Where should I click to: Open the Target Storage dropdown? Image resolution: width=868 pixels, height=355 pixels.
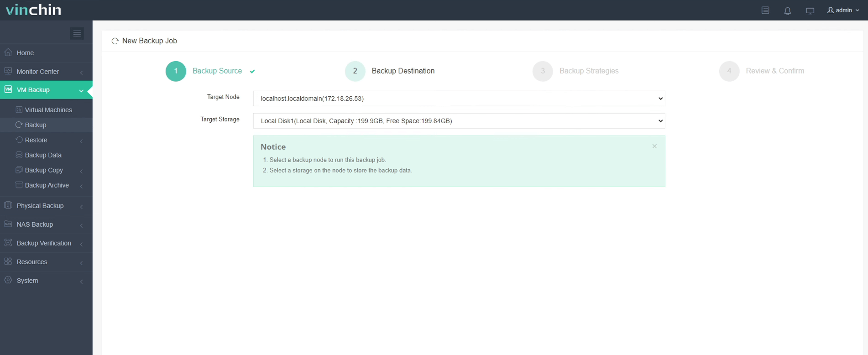tap(459, 121)
